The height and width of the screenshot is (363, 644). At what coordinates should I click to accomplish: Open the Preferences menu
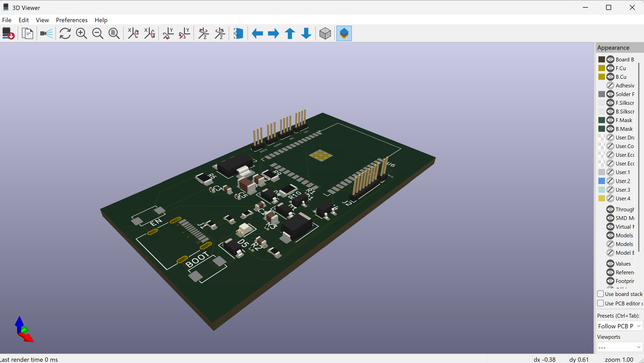point(72,20)
